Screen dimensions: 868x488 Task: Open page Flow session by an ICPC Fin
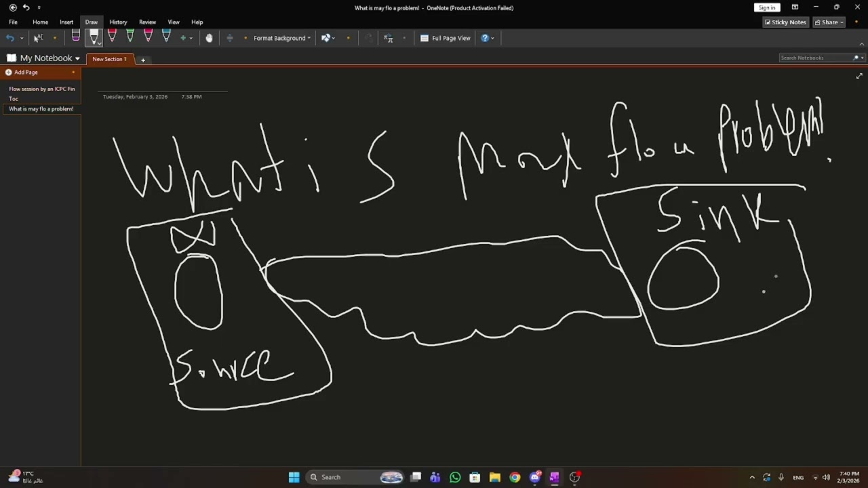point(42,89)
